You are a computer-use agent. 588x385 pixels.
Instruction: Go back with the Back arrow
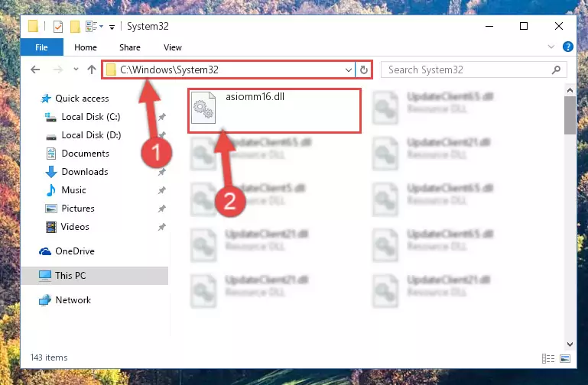tap(35, 70)
